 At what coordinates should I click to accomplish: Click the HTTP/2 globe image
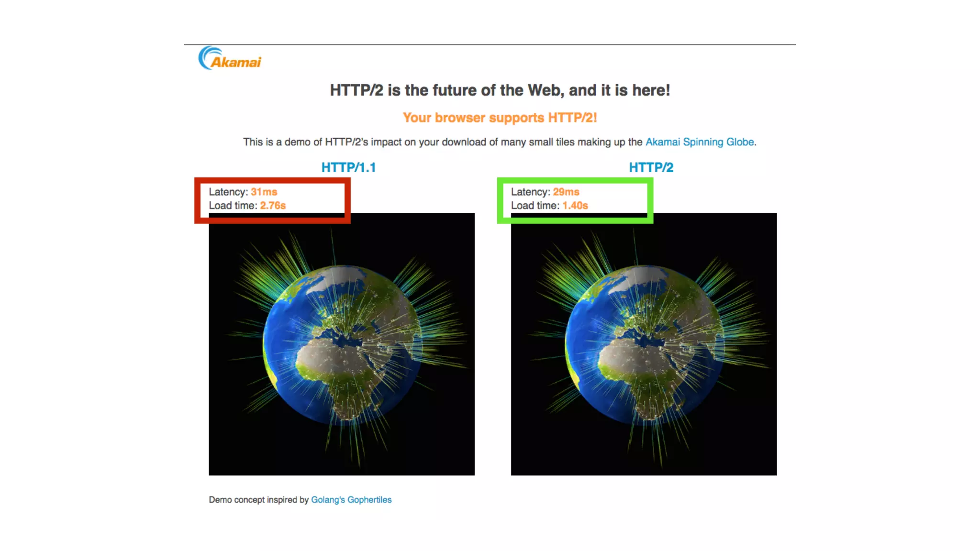point(644,344)
